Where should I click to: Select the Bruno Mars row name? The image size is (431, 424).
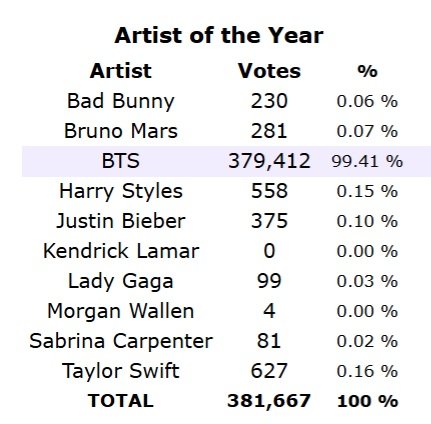(121, 131)
